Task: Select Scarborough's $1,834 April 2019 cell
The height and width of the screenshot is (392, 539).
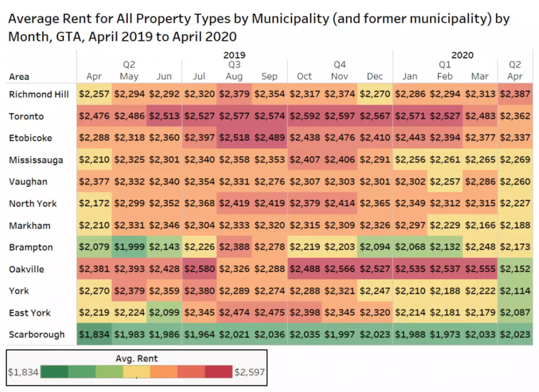Action: (x=94, y=335)
